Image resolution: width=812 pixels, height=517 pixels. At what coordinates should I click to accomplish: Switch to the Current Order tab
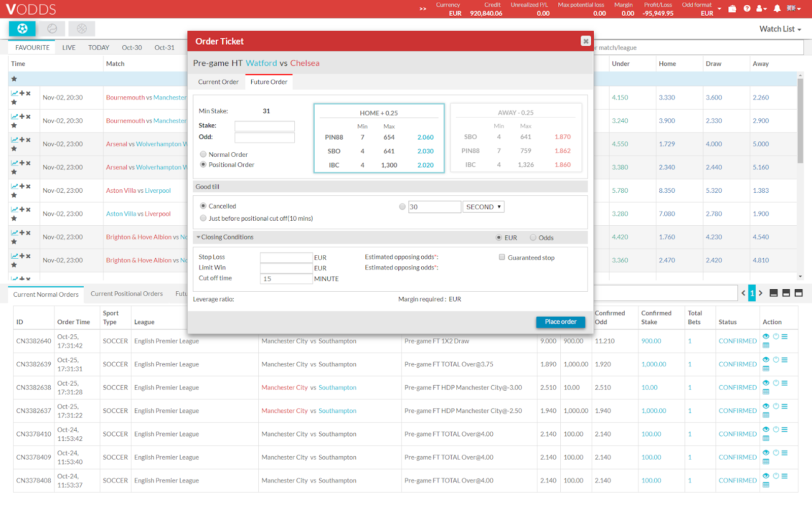pos(218,82)
